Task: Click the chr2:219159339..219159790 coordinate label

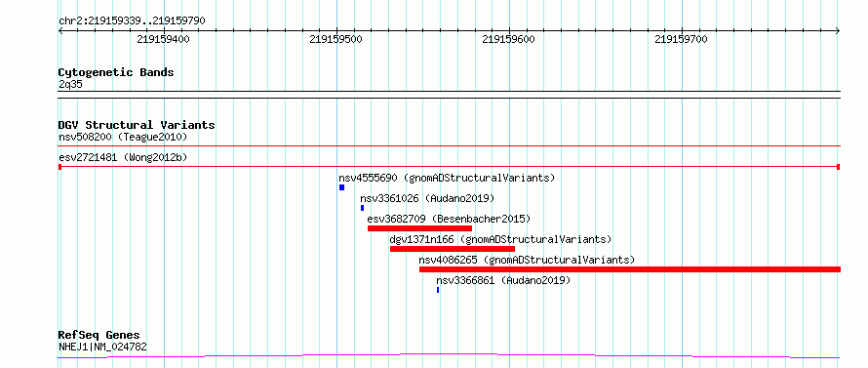Action: [133, 21]
